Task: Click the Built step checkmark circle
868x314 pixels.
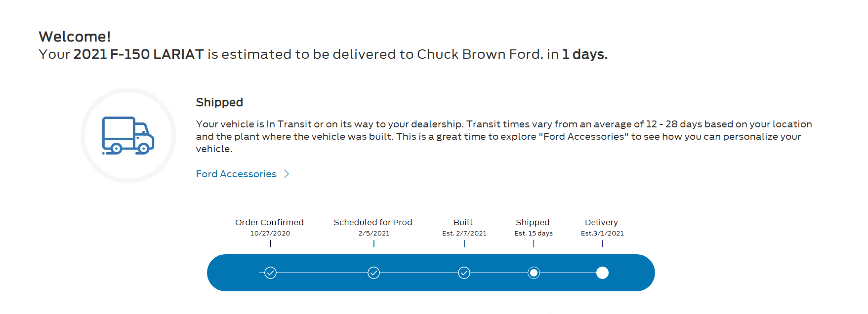Action: 464,273
